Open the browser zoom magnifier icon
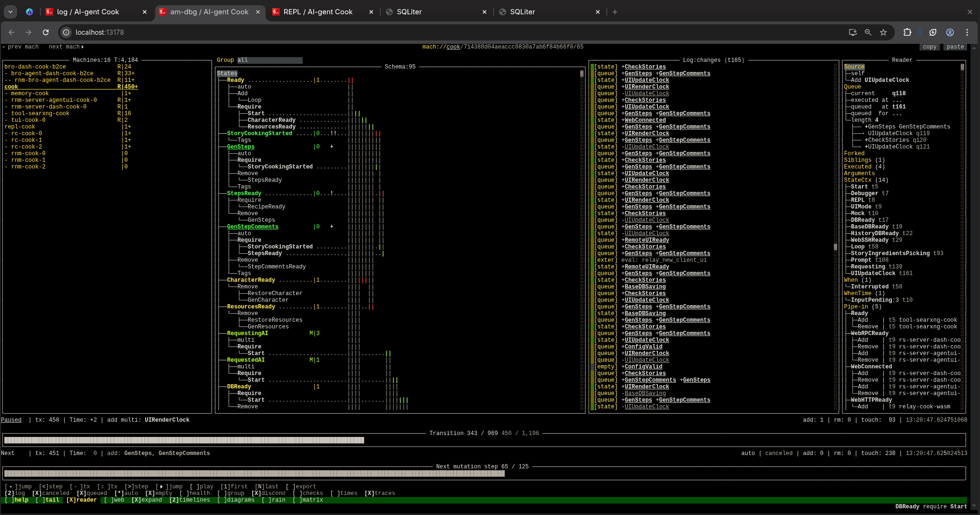This screenshot has height=515, width=980. click(868, 32)
